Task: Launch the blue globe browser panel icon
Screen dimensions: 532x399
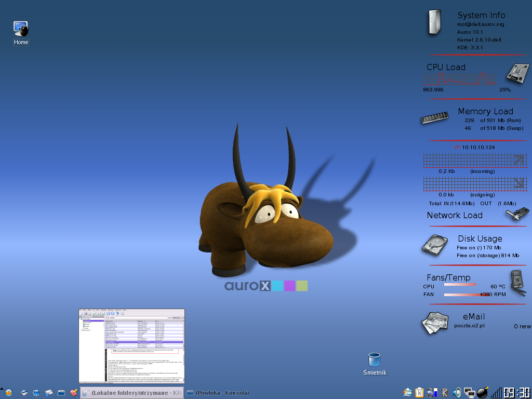Action: tap(36, 393)
